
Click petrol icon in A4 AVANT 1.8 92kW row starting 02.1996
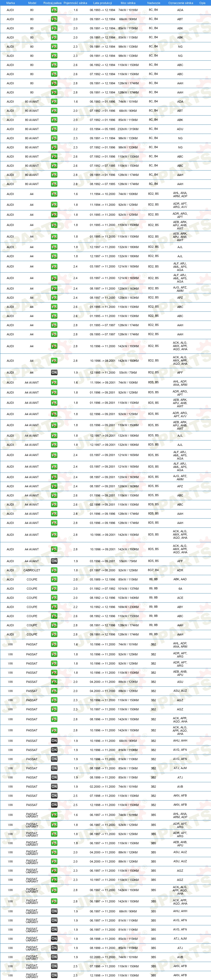(54, 414)
